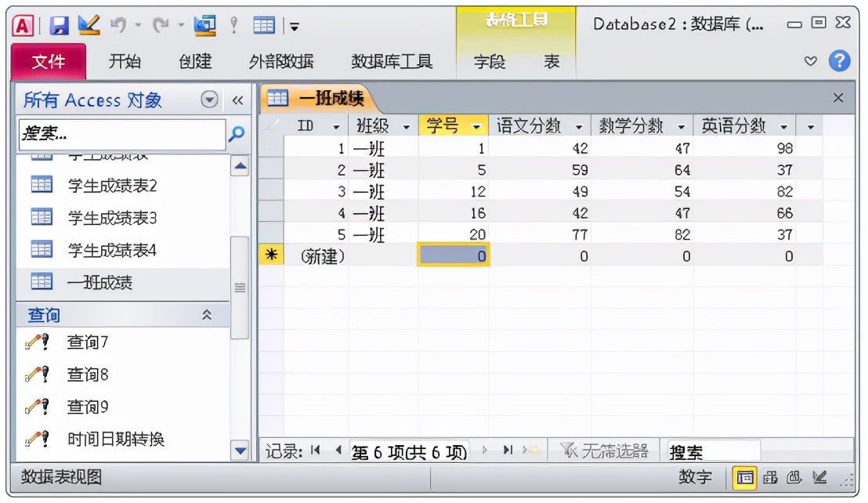Open the undo history dropdown arrow
The width and height of the screenshot is (868, 503).
[x=139, y=25]
